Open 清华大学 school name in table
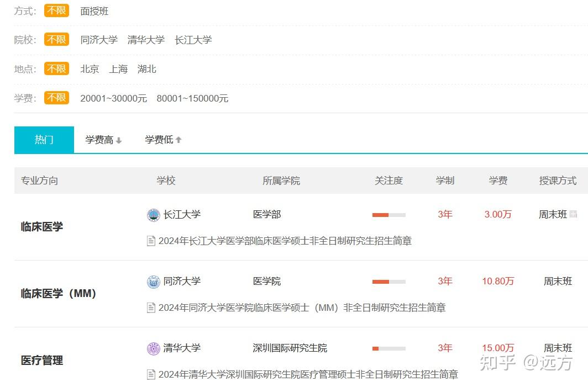588x387 pixels. [182, 348]
